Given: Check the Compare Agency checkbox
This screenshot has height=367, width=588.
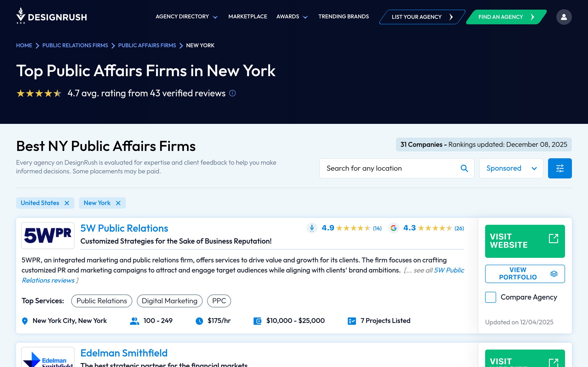Looking at the screenshot, I should click(x=490, y=297).
